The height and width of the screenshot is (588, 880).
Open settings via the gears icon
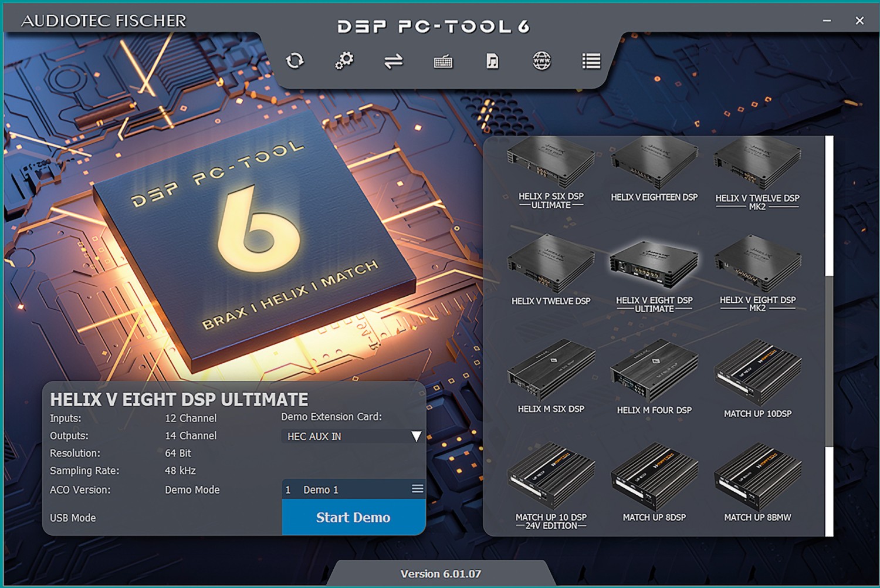tap(344, 60)
